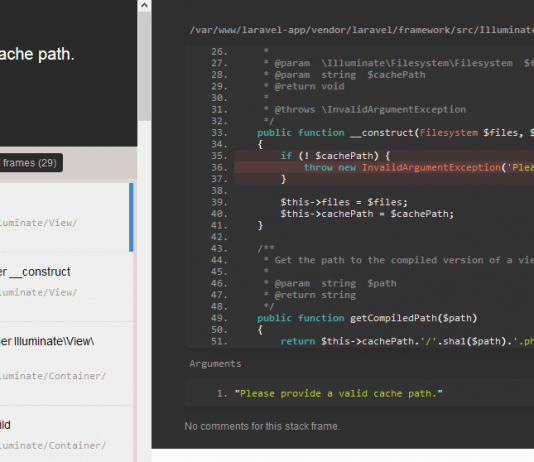Click line 31 @throws \InvalidArgumentException comment

tap(365, 110)
